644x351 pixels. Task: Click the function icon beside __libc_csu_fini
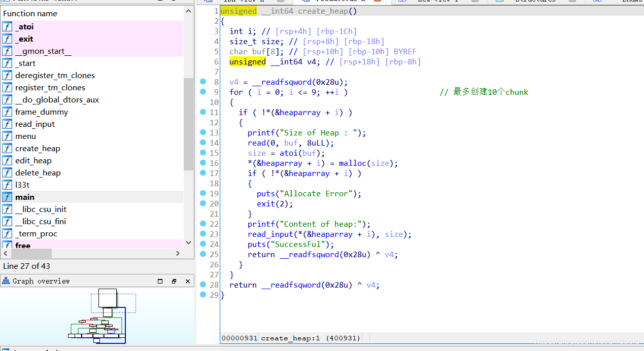coord(7,222)
